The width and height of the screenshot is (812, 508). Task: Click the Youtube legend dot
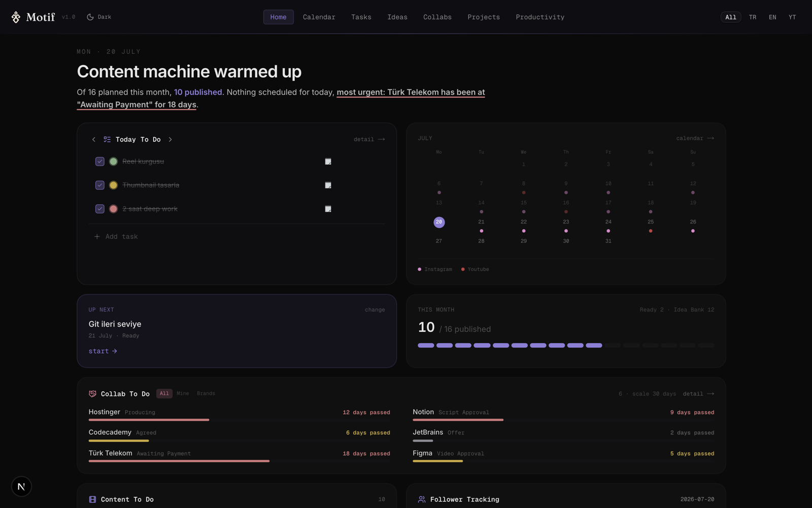click(463, 269)
